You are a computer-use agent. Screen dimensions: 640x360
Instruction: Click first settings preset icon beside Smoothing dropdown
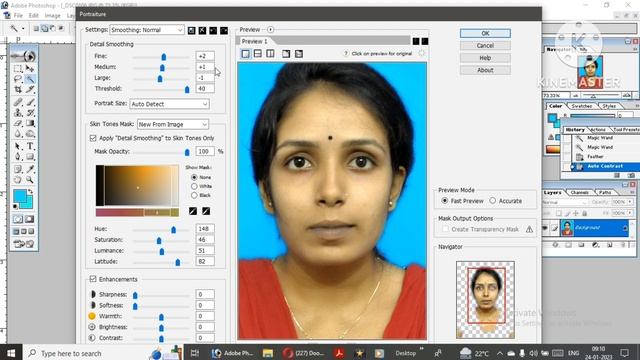point(191,30)
